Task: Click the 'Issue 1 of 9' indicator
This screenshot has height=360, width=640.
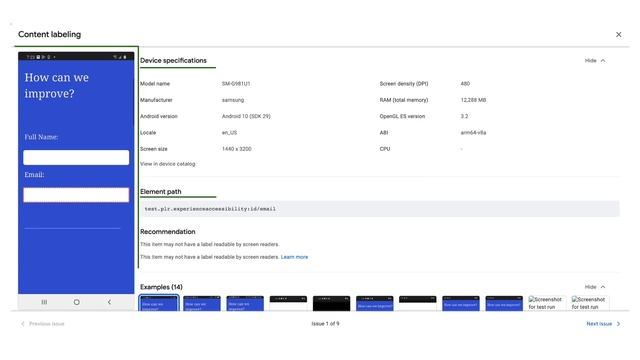Action: 325,324
